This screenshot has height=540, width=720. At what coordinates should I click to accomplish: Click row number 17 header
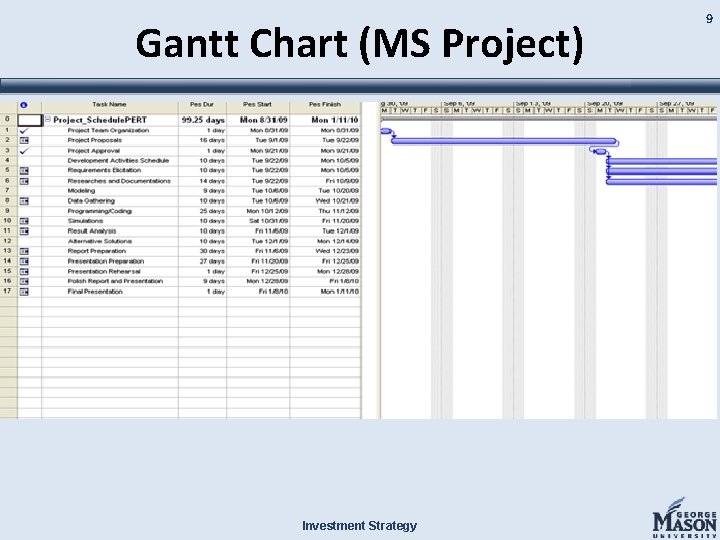click(7, 291)
